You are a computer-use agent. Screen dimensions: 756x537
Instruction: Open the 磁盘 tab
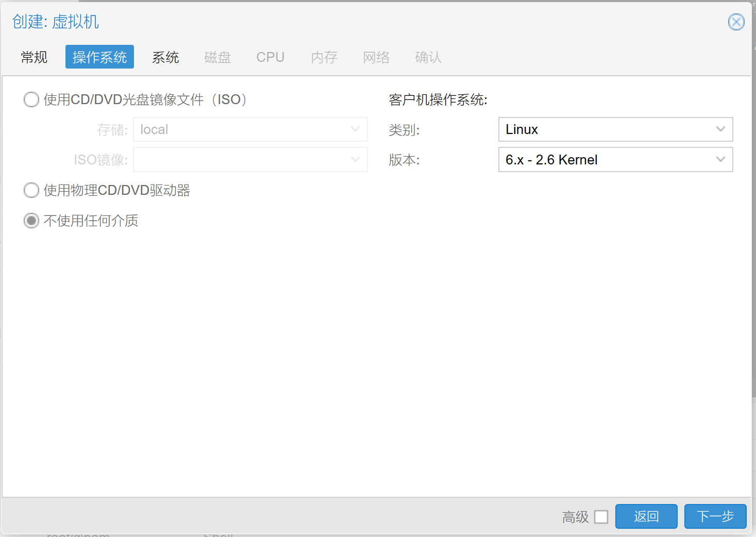[x=217, y=57]
